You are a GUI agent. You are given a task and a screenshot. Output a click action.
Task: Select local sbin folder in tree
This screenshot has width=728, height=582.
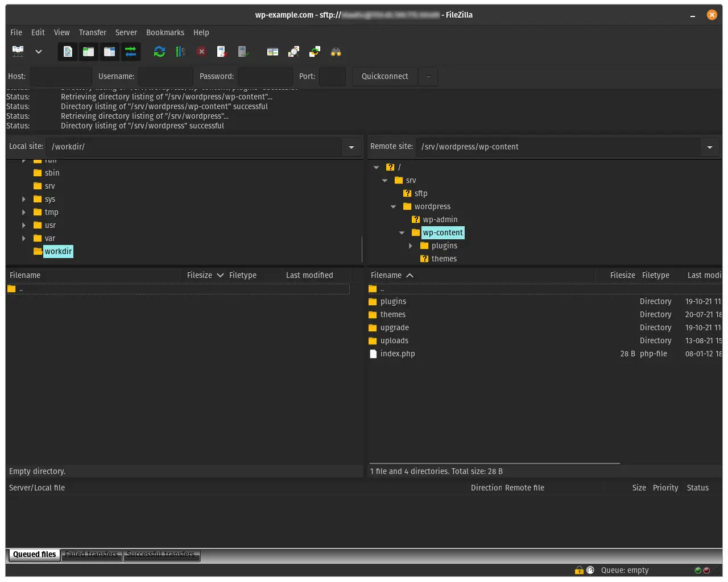coord(52,173)
